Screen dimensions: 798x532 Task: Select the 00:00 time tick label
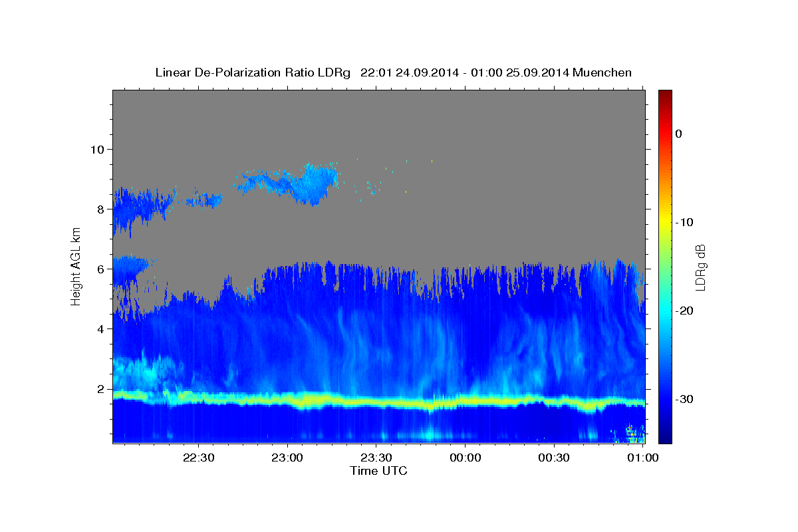(x=465, y=458)
